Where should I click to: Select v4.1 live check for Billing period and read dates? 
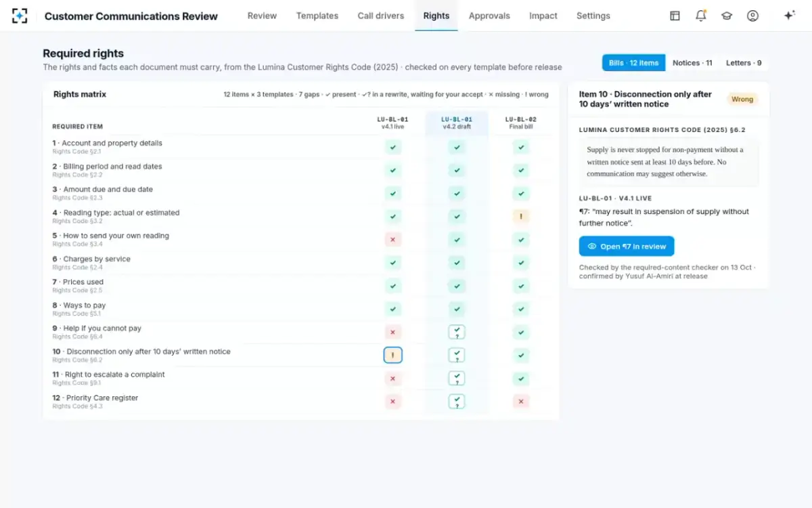point(393,170)
